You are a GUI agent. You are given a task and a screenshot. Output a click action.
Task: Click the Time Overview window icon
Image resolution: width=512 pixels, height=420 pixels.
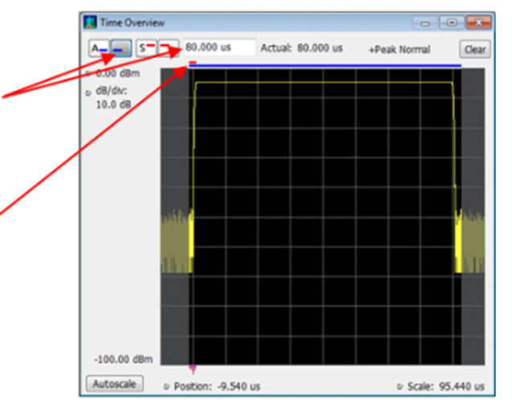pyautogui.click(x=89, y=22)
